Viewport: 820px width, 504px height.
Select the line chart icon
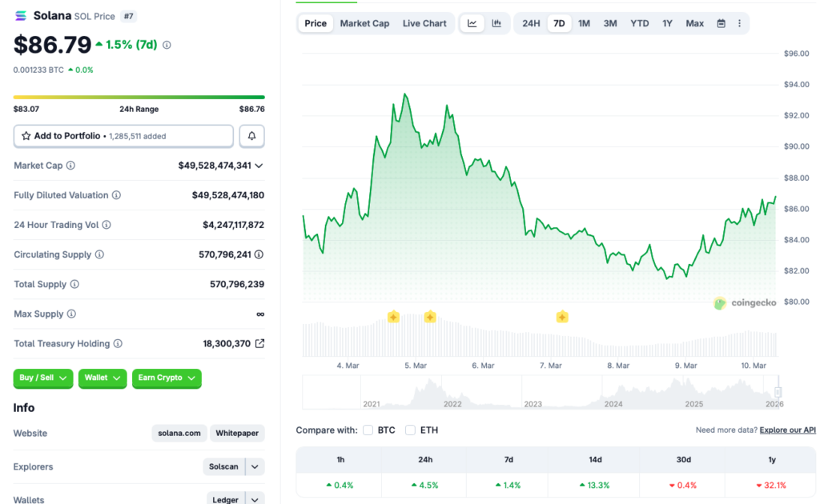tap(473, 23)
